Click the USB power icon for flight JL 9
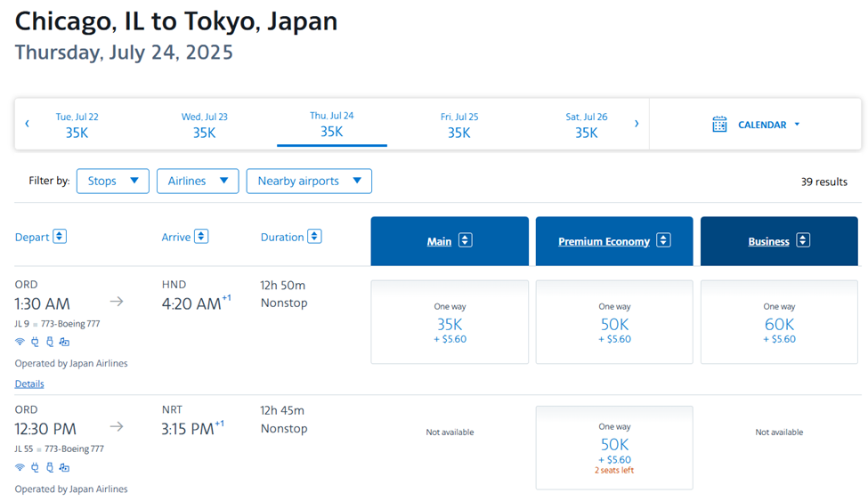This screenshot has width=868, height=501. tap(50, 342)
